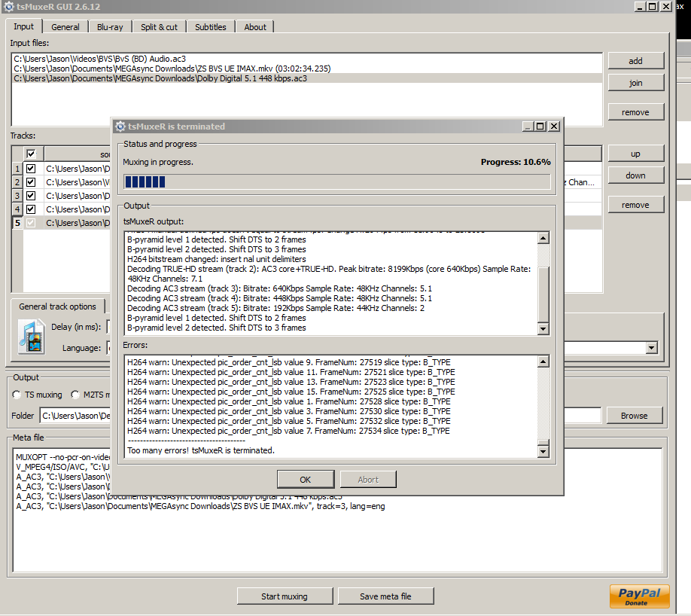The image size is (691, 616).
Task: Click the MUXOPT line in meta file
Action: tap(63, 457)
